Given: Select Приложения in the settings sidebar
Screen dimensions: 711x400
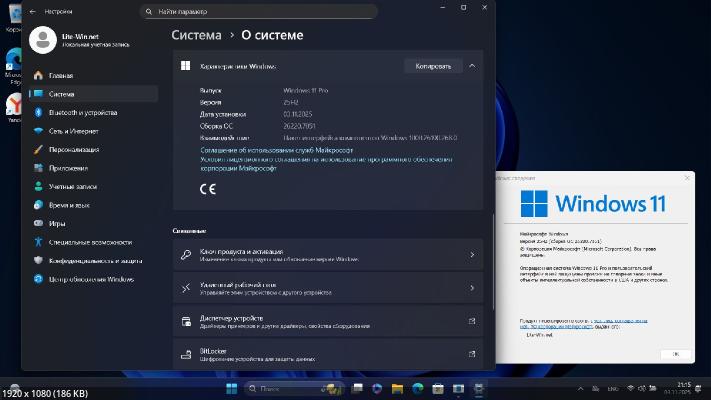Looking at the screenshot, I should click(x=68, y=168).
